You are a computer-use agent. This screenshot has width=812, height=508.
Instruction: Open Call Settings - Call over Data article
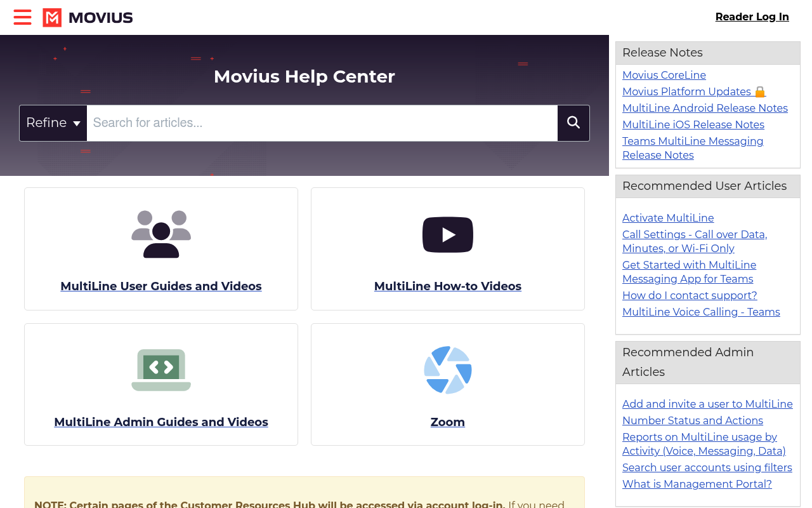tap(695, 241)
